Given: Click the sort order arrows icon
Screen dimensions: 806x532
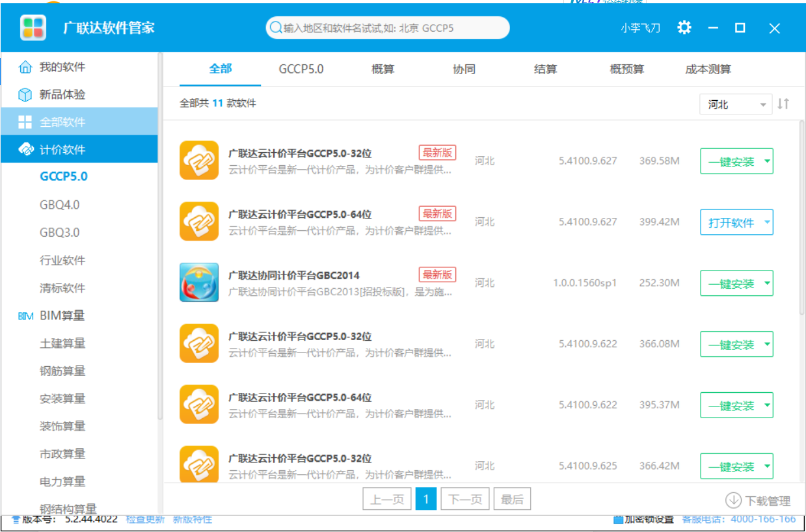Looking at the screenshot, I should coord(783,103).
